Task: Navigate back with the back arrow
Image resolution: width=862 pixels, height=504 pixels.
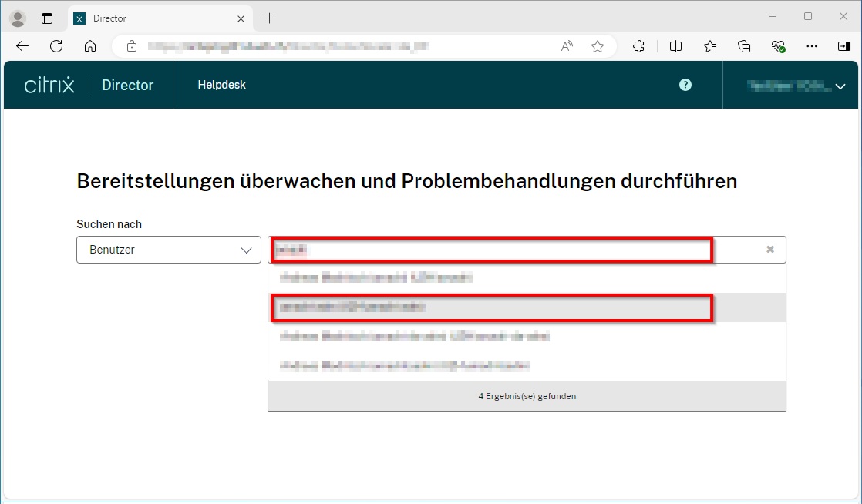Action: coord(22,46)
